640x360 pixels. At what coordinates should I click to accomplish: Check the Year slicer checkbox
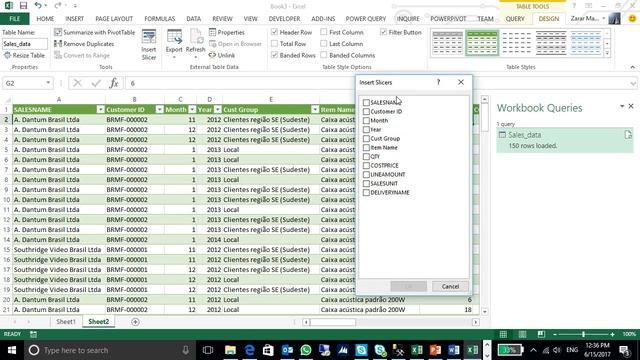click(x=366, y=129)
